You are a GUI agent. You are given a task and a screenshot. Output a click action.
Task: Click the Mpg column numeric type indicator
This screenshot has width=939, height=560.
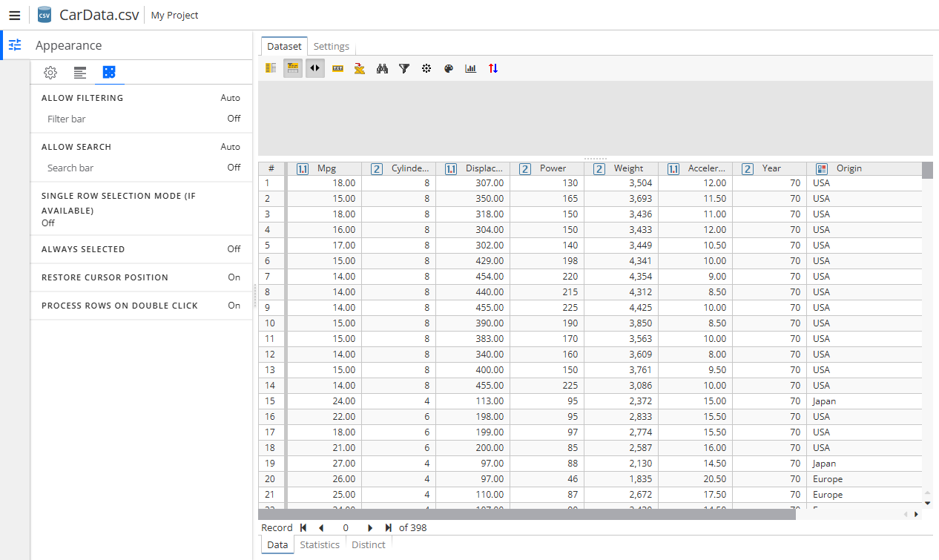coord(303,168)
